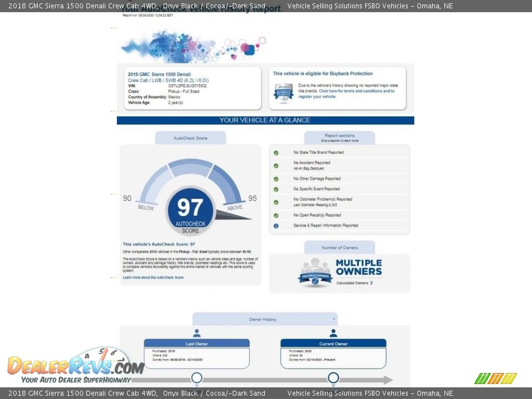Screen dimensions: 532x399
Task: Click the '2018 GMC Sierra 1500 Denali' vehicle title
Action: (159, 74)
